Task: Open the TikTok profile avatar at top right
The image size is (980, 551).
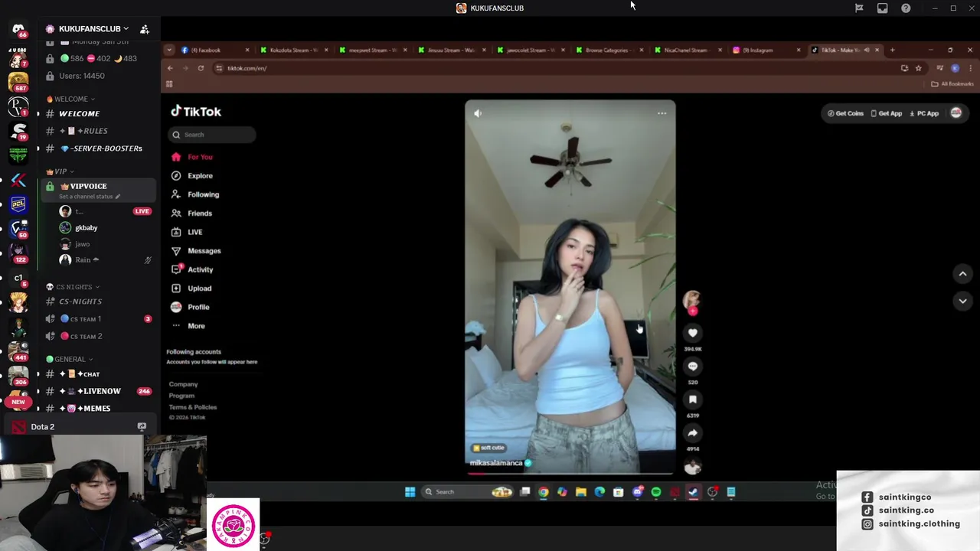Action: point(956,113)
